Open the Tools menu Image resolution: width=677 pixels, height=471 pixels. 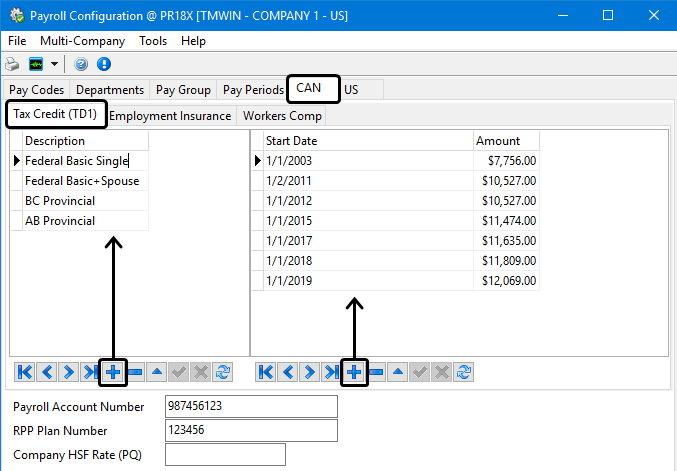coord(153,41)
